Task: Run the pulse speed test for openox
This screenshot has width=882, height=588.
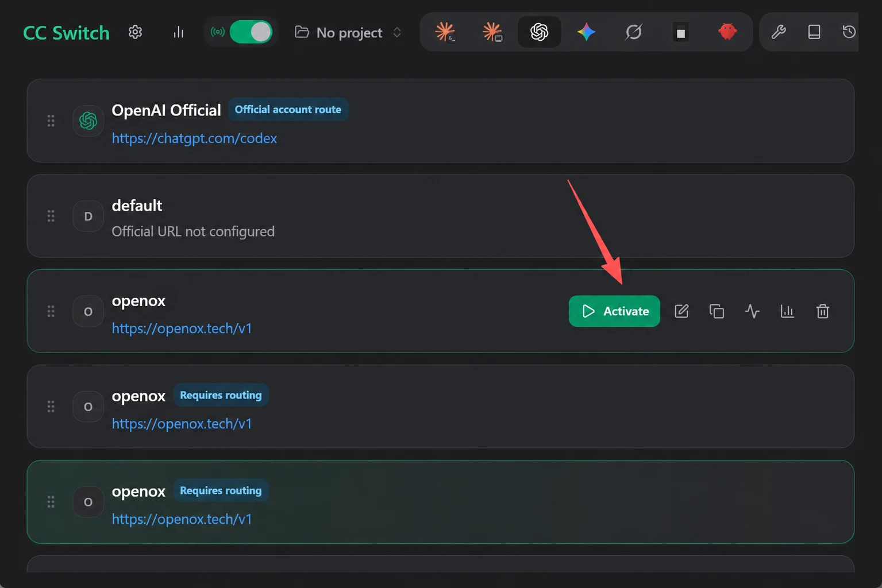Action: (x=752, y=311)
